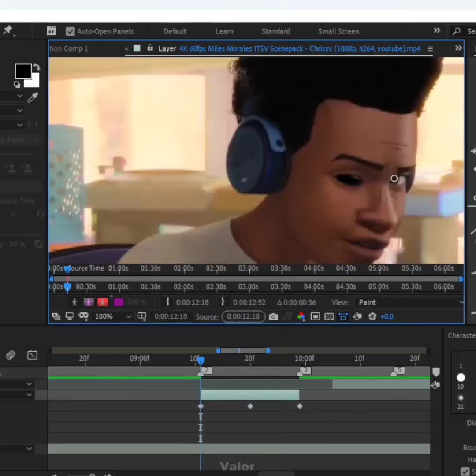Screen dimensions: 476x476
Task: Select composition marker 5
Action: 398,371
